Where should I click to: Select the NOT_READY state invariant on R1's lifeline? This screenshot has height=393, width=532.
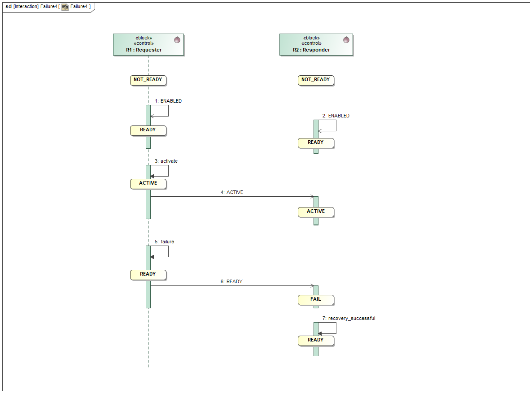148,80
